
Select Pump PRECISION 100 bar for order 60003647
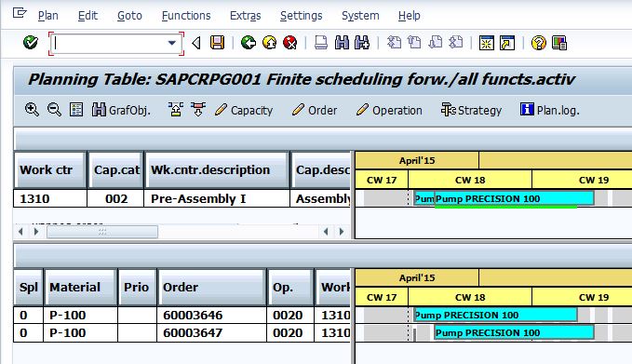click(x=514, y=332)
